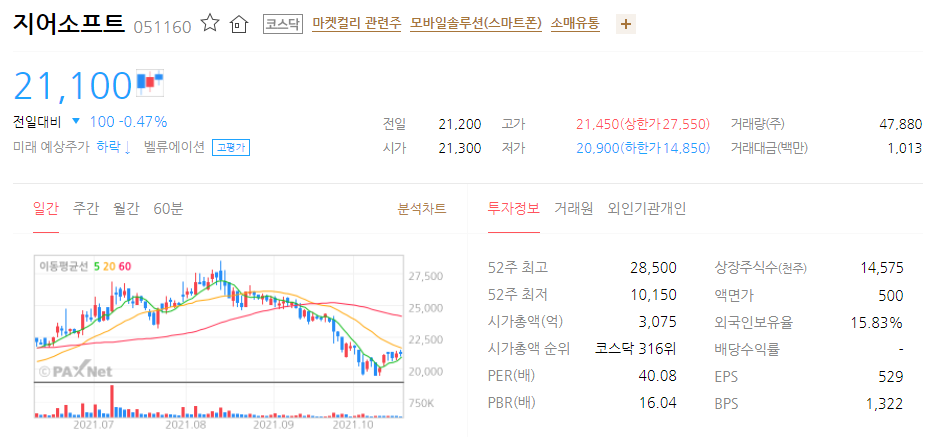This screenshot has height=445, width=937.
Task: Switch chart to 일간 tab
Action: (46, 208)
